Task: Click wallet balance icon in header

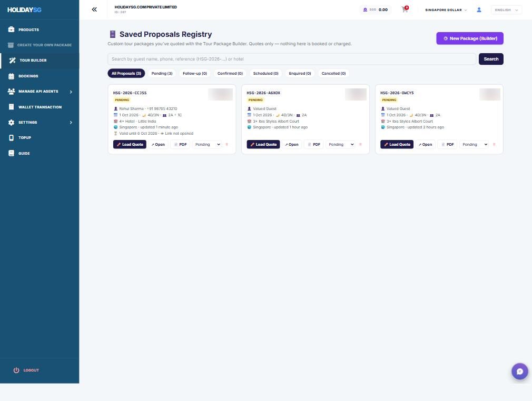Action: coord(365,10)
